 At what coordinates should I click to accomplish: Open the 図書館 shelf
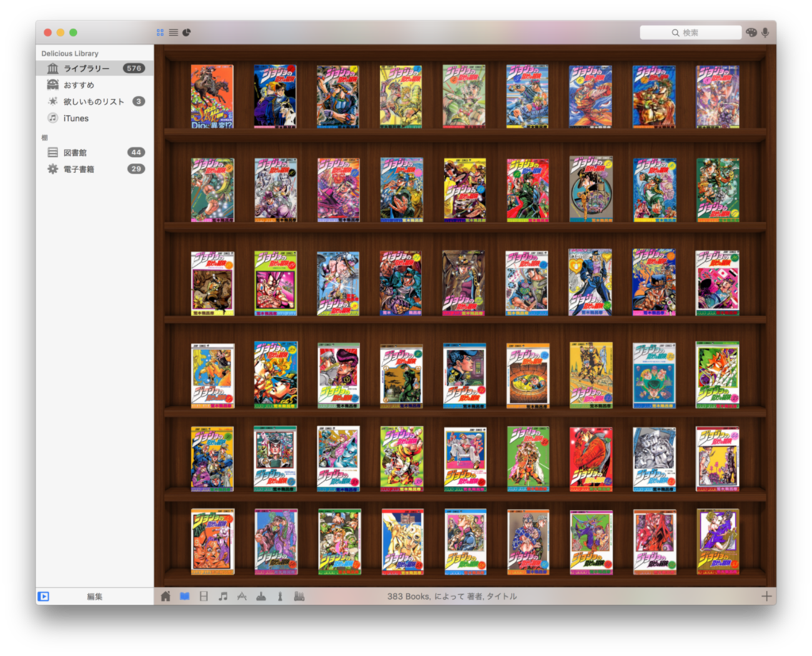tap(94, 152)
